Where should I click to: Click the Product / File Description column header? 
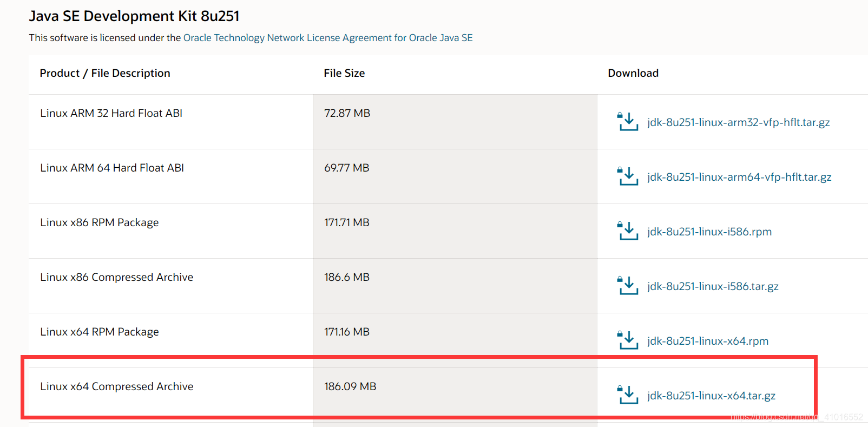105,73
